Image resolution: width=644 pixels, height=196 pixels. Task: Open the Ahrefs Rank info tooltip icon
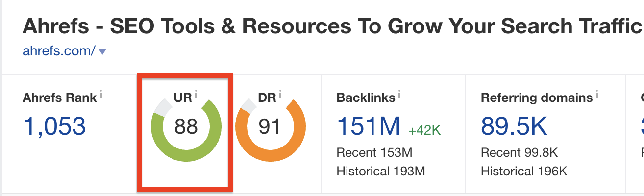[x=100, y=94]
